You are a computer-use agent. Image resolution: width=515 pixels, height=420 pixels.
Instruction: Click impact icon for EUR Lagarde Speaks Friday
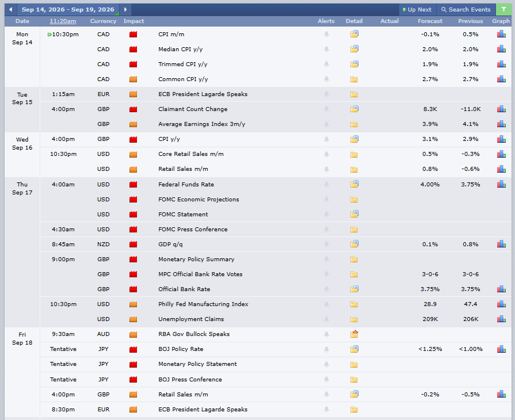coord(133,410)
